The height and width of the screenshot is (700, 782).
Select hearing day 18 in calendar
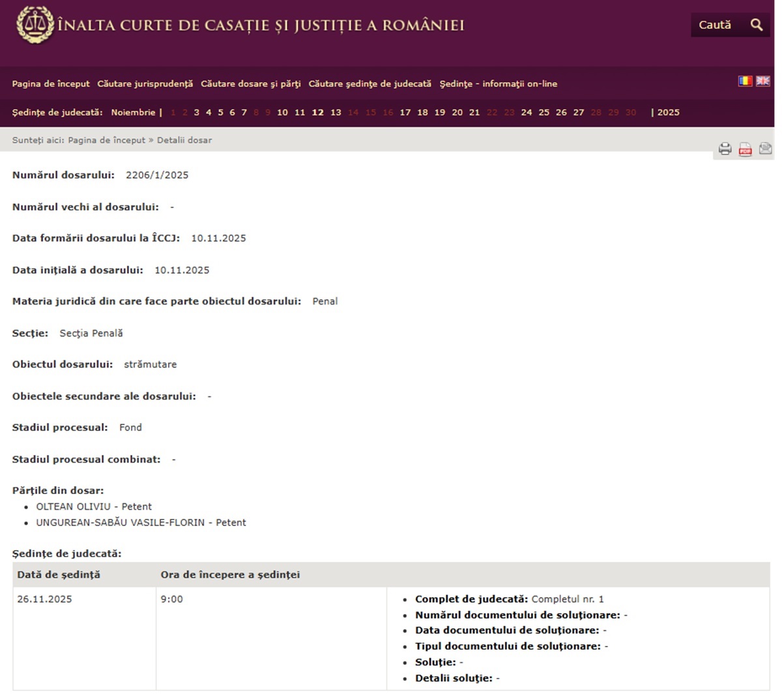coord(422,112)
